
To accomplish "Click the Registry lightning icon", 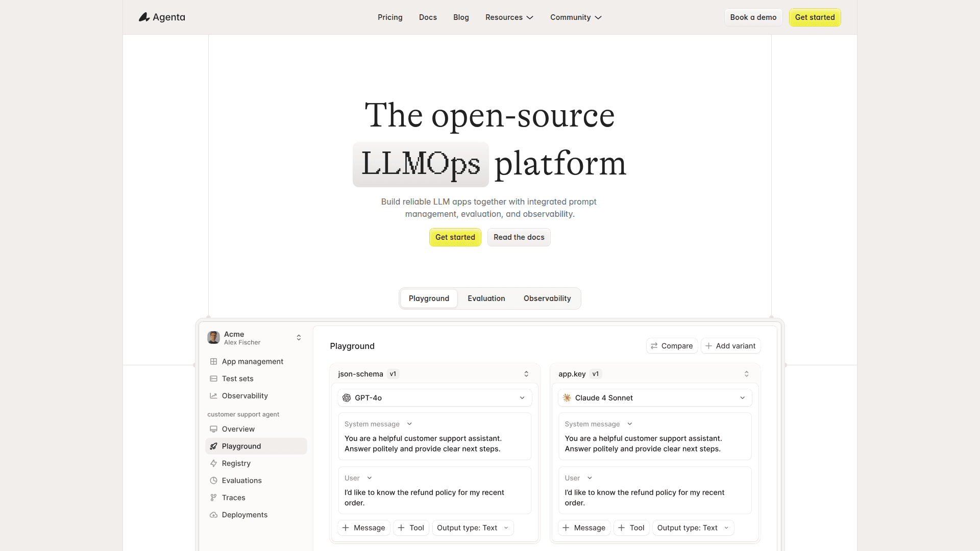I will tap(213, 463).
